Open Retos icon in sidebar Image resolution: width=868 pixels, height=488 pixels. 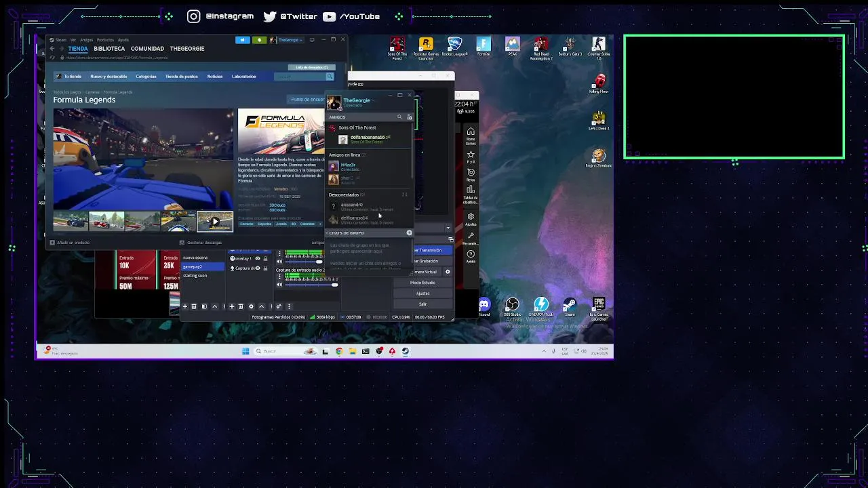(x=471, y=176)
